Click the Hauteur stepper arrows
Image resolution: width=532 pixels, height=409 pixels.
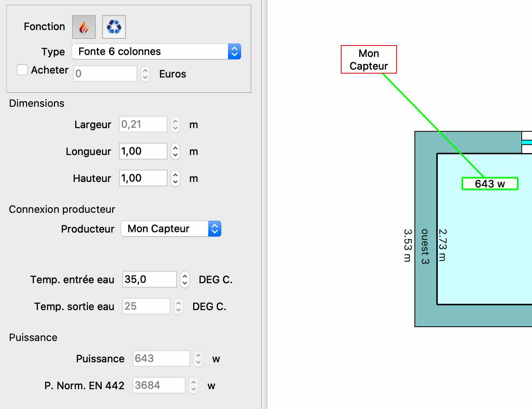tap(175, 178)
